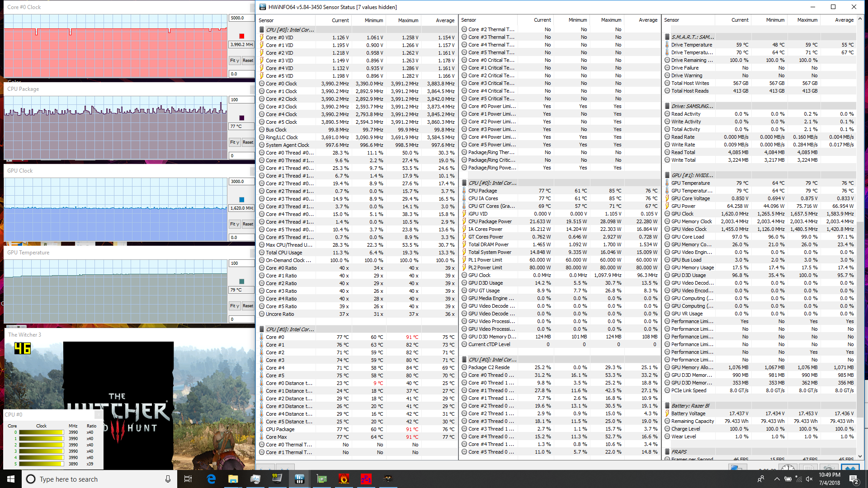The height and width of the screenshot is (488, 868).
Task: Click the Fit y button in CPU Package graph
Action: (234, 142)
